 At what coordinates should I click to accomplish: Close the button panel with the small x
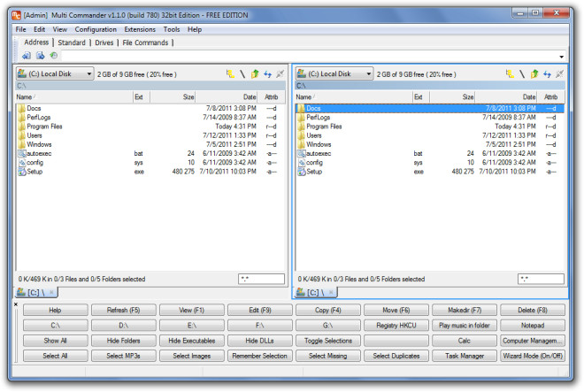pos(16,304)
